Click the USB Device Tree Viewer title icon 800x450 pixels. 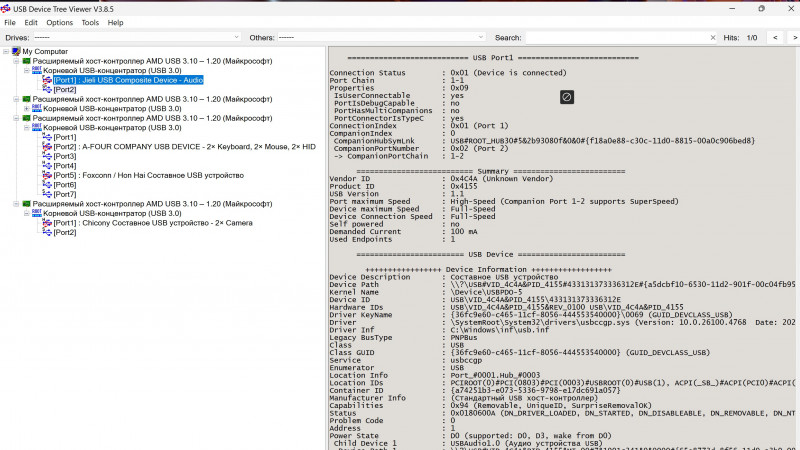tap(8, 7)
